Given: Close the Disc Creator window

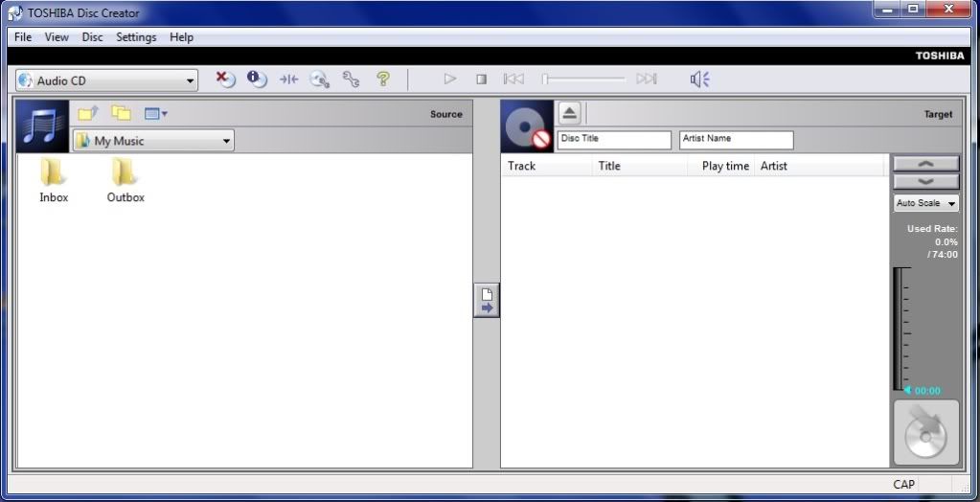Looking at the screenshot, I should point(949,9).
